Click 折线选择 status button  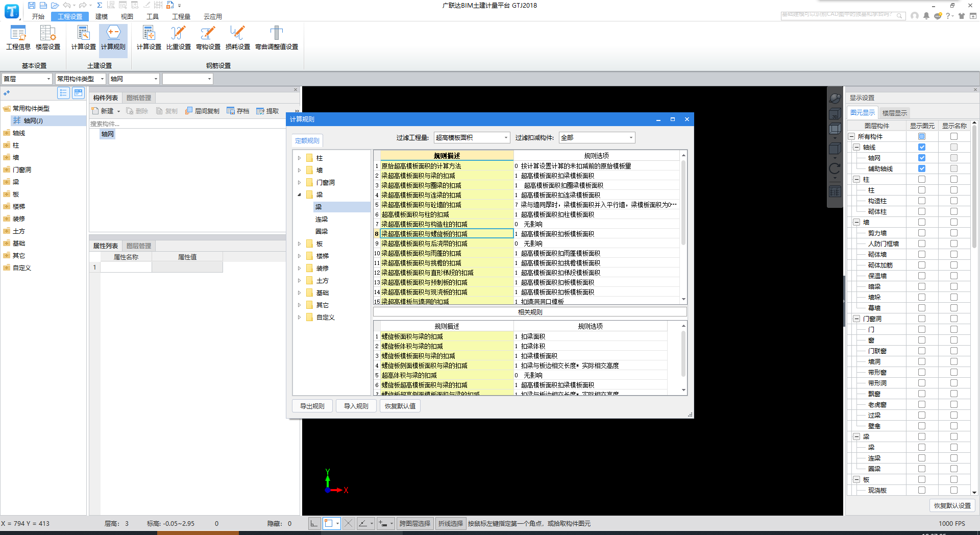click(x=450, y=523)
